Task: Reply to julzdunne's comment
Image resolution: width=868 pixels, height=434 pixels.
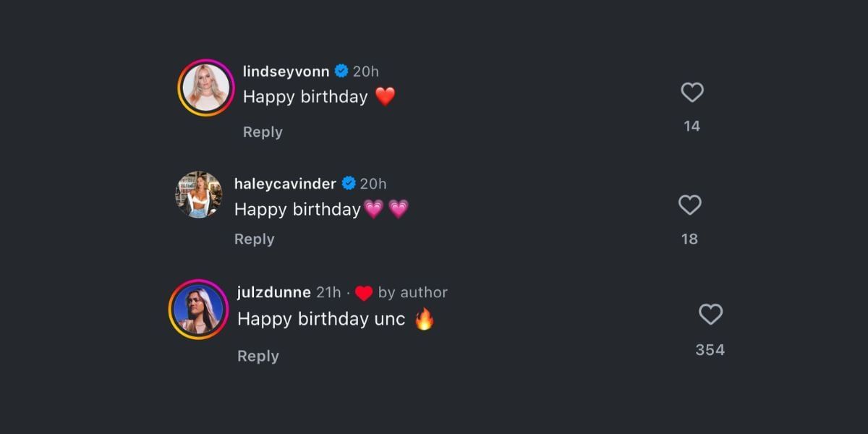Action: click(258, 356)
